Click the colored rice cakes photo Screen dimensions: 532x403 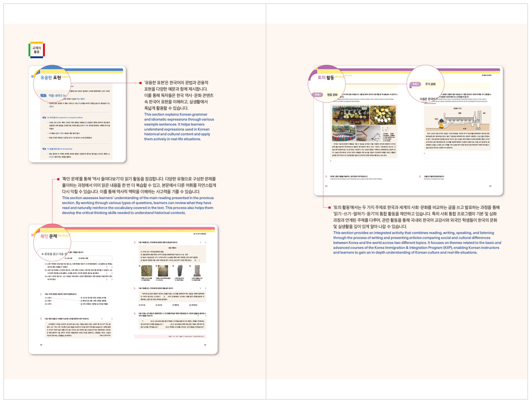click(x=383, y=115)
